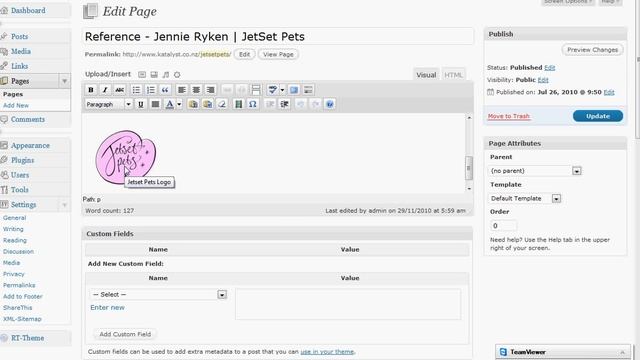The width and height of the screenshot is (640, 360).
Task: Justify text with align full icon
Action: 155,104
